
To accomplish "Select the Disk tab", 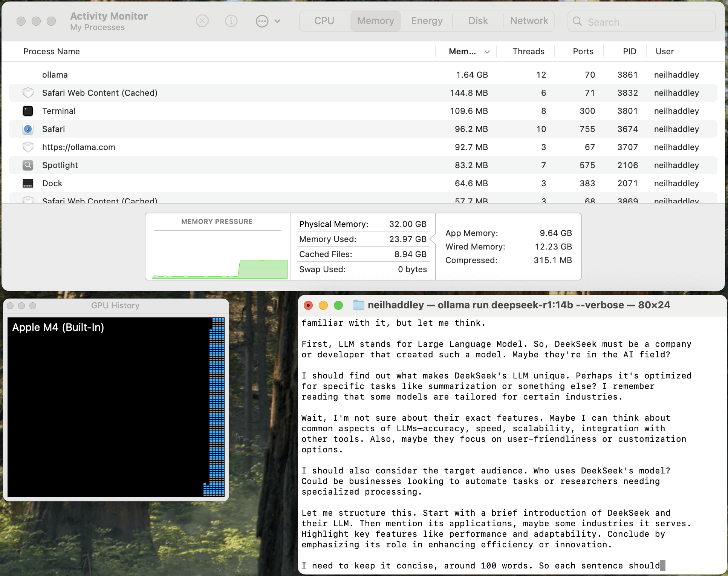I will [x=478, y=21].
